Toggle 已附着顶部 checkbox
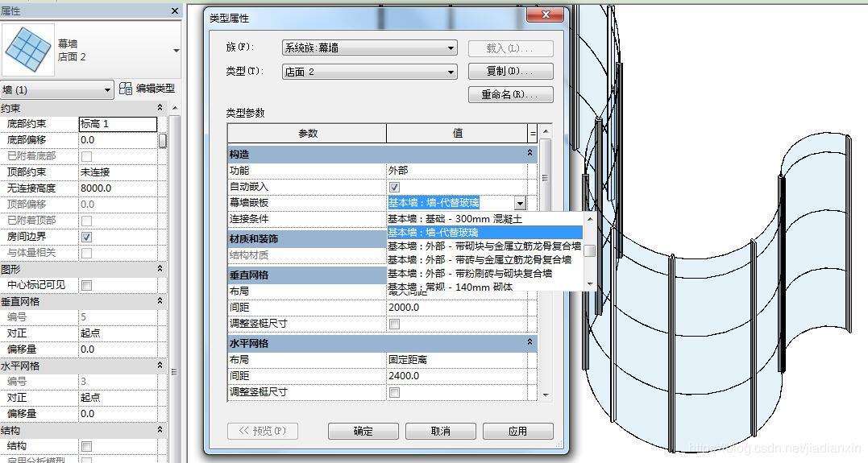Image resolution: width=868 pixels, height=463 pixels. click(86, 221)
